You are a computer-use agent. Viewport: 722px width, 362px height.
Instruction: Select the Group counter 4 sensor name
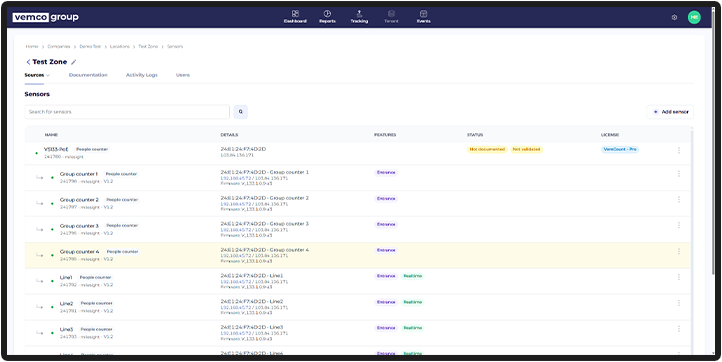coord(79,252)
